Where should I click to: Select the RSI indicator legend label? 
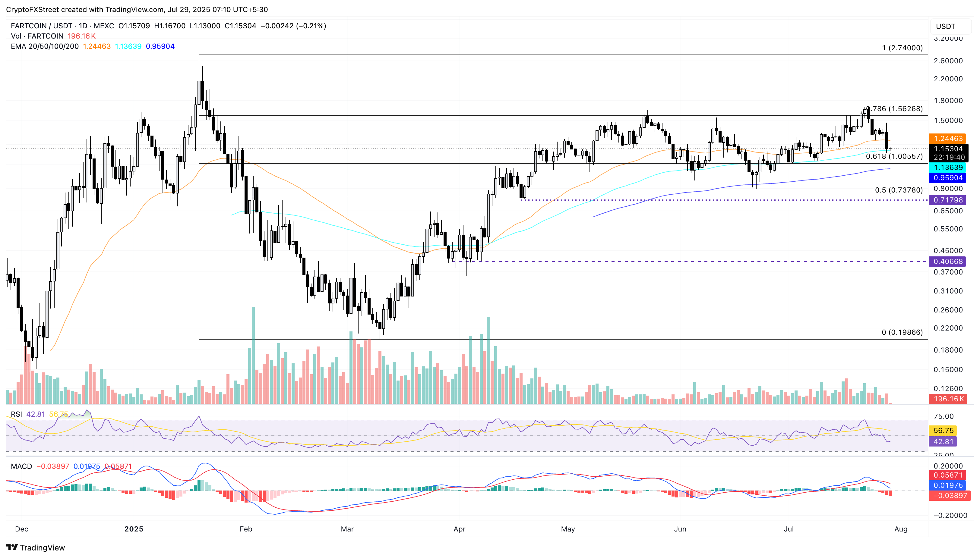[16, 414]
